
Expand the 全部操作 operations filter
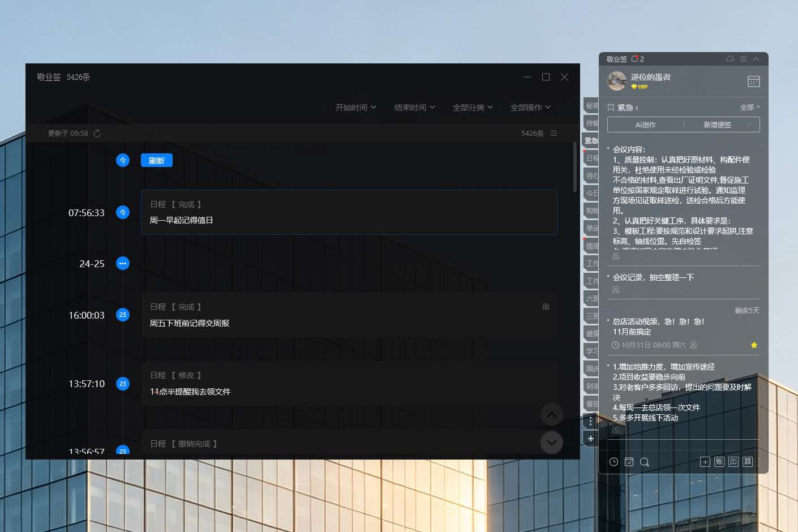tap(531, 108)
